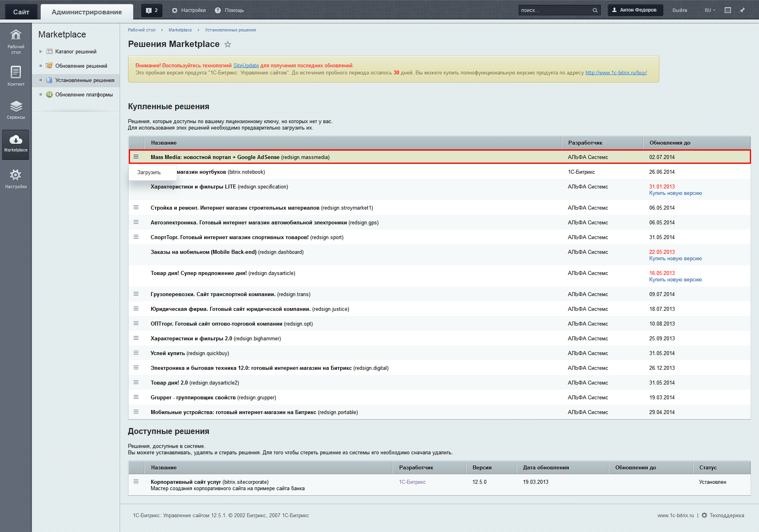Open the RU language dropdown
This screenshot has width=759, height=532.
[710, 10]
